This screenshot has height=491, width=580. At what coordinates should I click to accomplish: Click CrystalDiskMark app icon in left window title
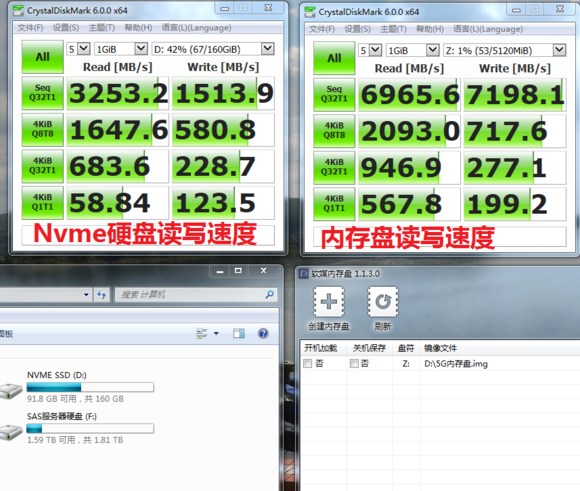point(18,11)
